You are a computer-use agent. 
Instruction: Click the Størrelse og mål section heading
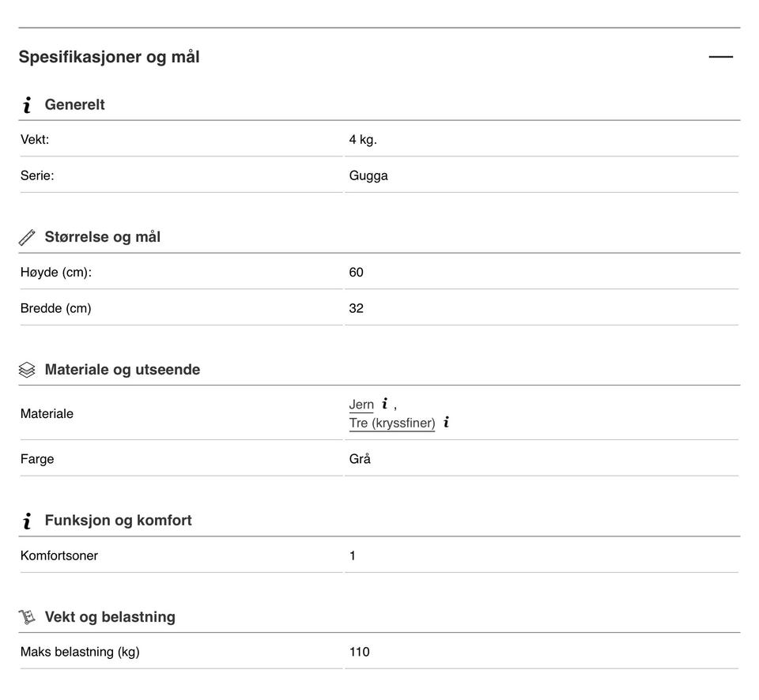coord(102,237)
